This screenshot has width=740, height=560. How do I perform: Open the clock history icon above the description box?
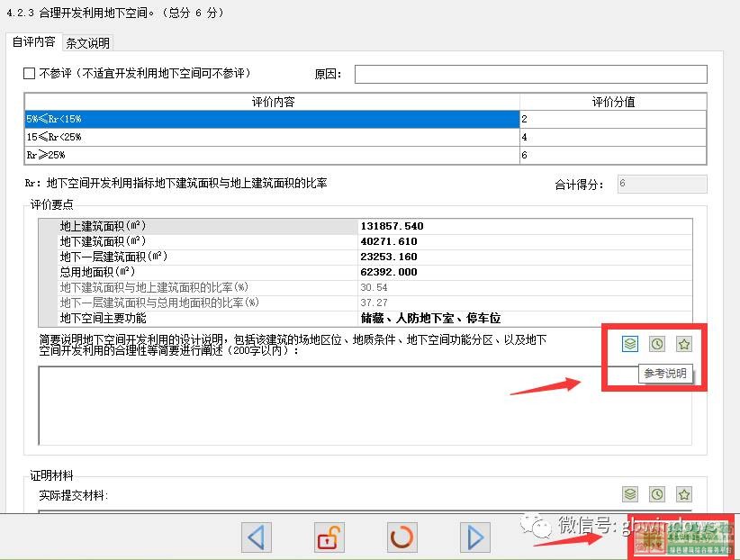pos(657,343)
